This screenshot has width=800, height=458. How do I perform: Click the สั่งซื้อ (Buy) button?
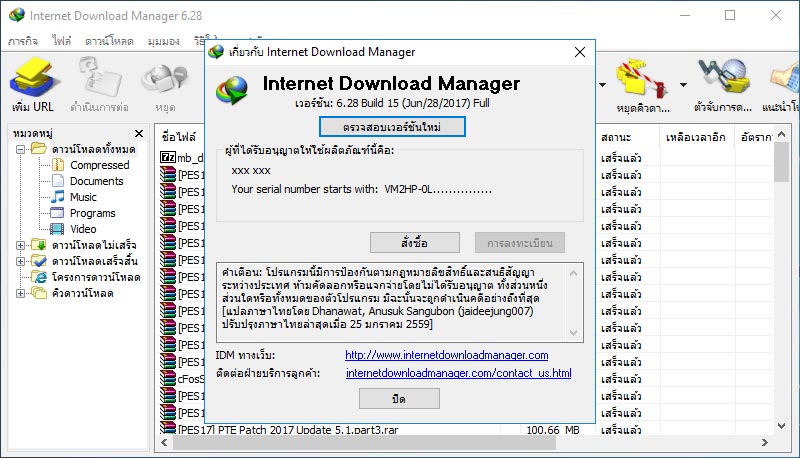click(x=414, y=243)
